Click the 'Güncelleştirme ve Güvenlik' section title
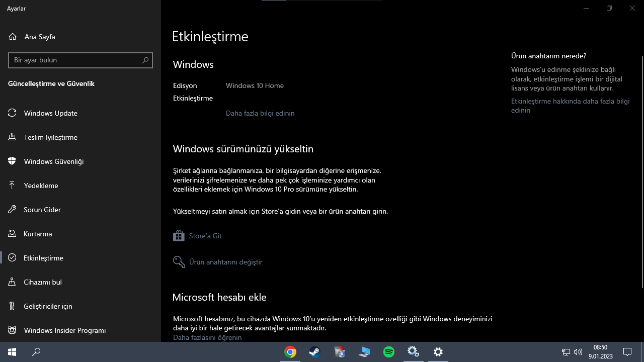This screenshot has width=644, height=362. tap(51, 83)
